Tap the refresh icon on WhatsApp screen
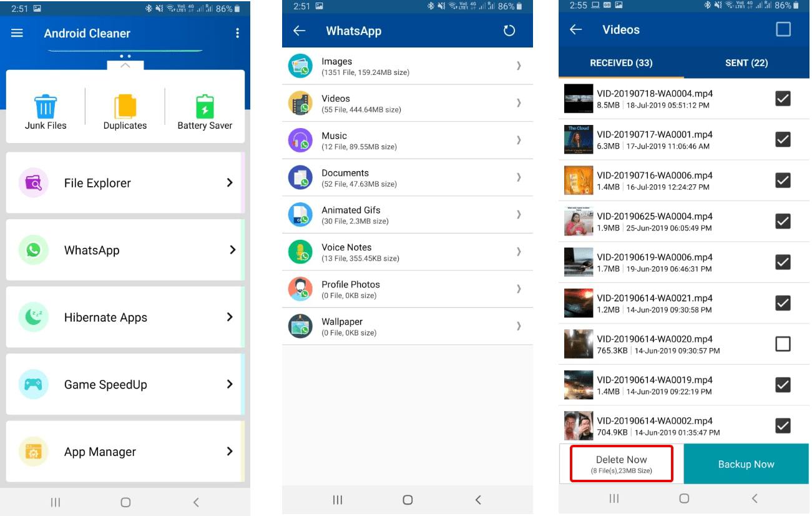The image size is (812, 516). pos(509,31)
